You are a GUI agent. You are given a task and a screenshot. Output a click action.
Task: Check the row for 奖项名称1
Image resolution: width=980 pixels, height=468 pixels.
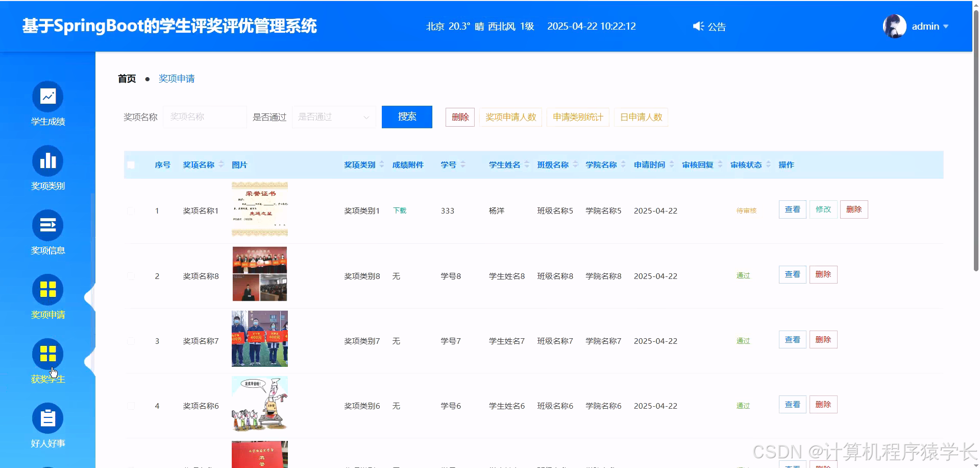tap(131, 211)
